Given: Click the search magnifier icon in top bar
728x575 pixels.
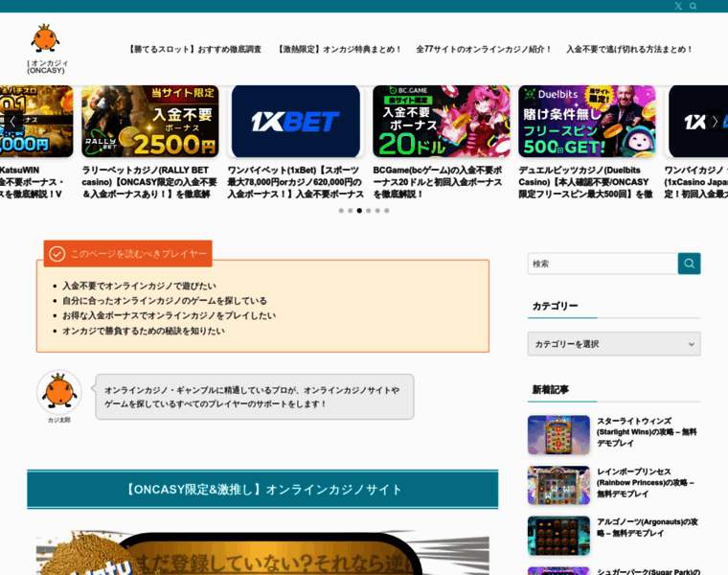Looking at the screenshot, I should pyautogui.click(x=694, y=6).
